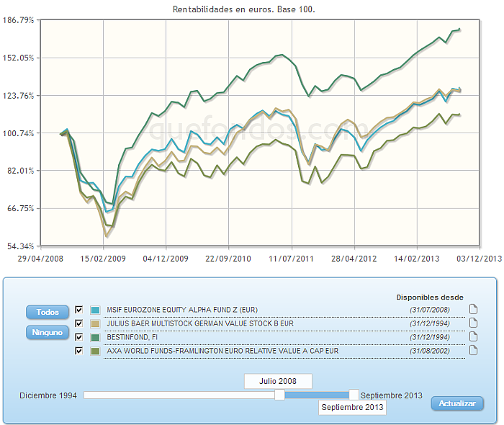Click the Todos button
This screenshot has height=425, width=504.
point(48,312)
